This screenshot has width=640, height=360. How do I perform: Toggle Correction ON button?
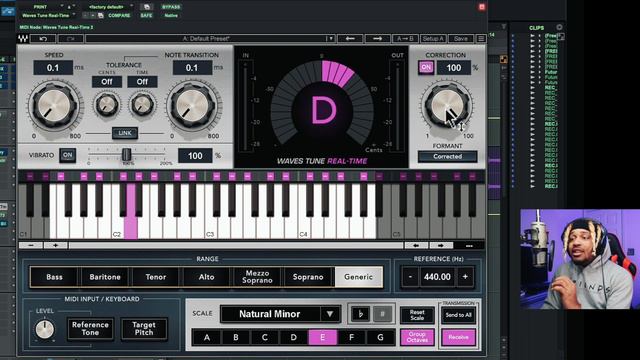click(426, 68)
